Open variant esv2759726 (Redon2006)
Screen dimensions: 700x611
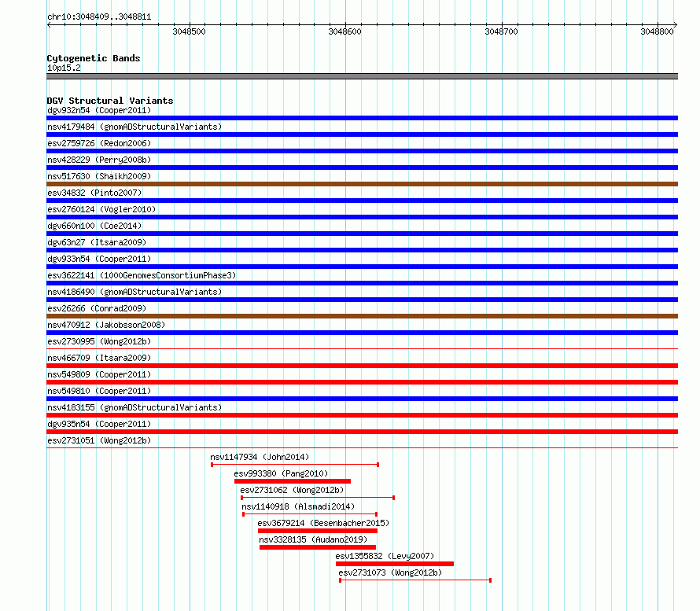(x=99, y=143)
